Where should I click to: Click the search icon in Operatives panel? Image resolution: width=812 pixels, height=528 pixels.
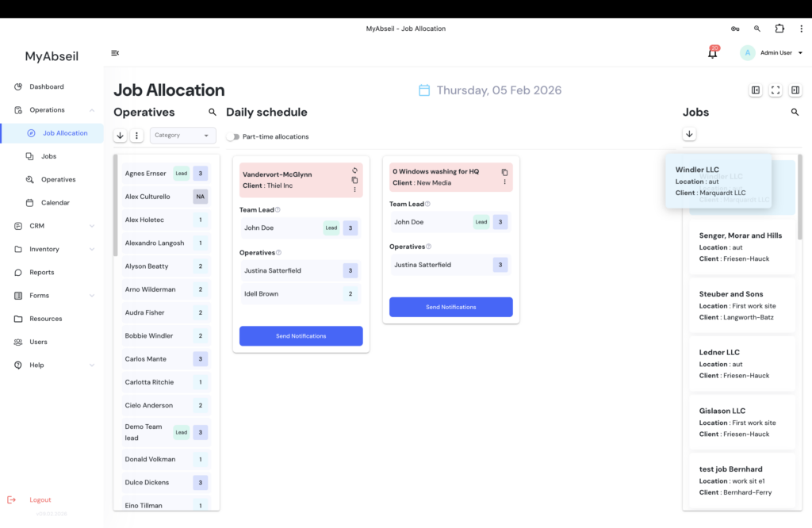[213, 113]
